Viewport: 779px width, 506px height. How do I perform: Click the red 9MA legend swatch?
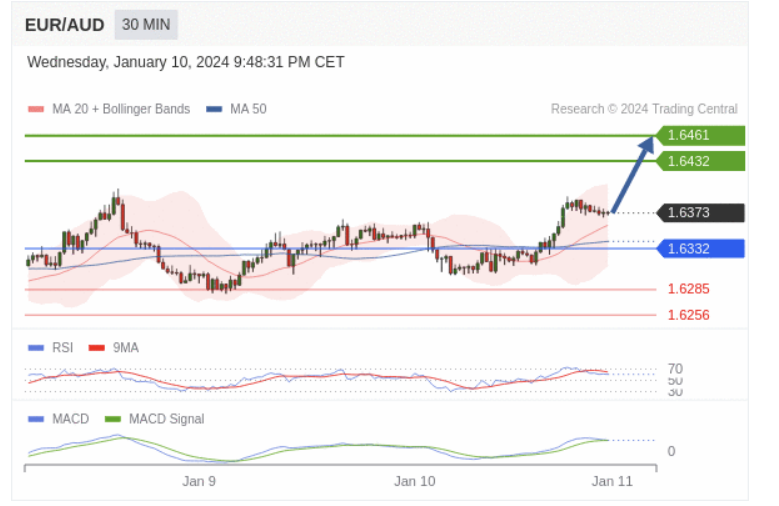96,347
